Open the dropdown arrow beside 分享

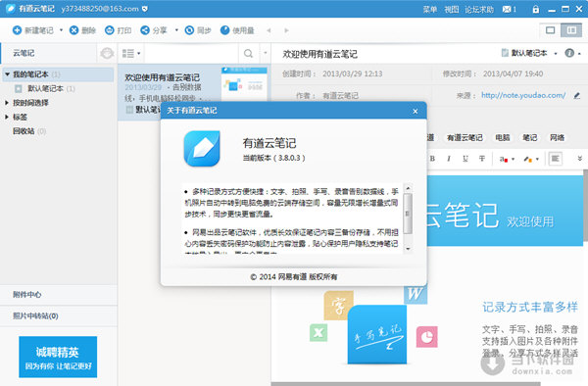pos(176,30)
